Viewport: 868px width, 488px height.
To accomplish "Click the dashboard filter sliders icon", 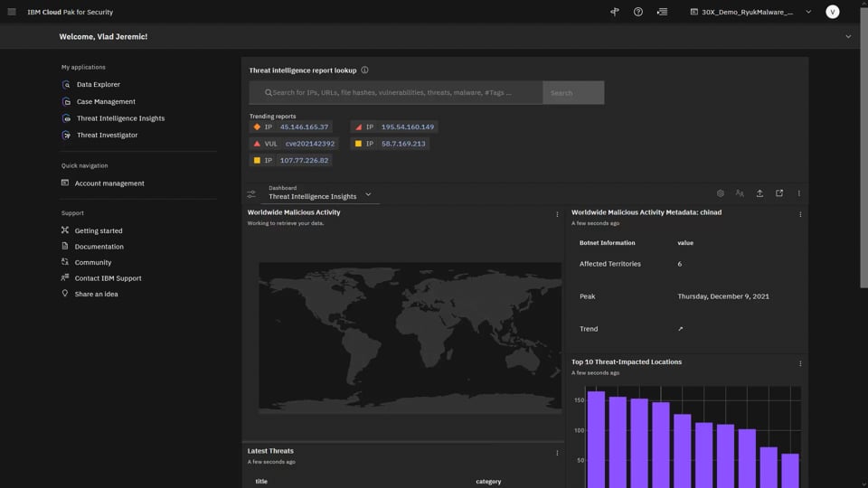I will coord(251,194).
